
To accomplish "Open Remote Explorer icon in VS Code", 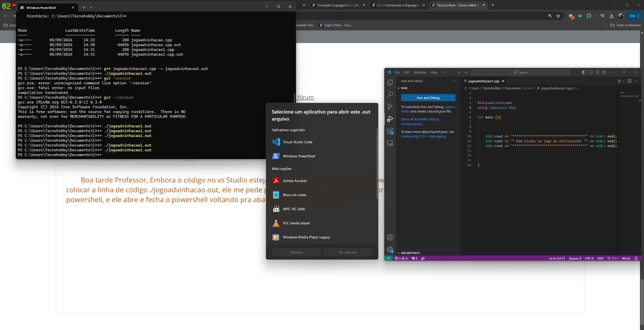I will [390, 143].
